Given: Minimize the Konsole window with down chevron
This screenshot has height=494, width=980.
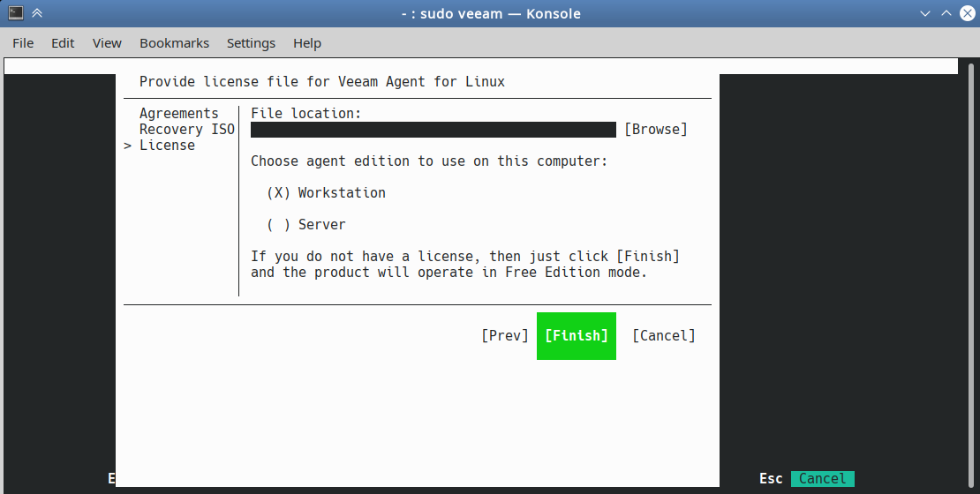Looking at the screenshot, I should [925, 13].
